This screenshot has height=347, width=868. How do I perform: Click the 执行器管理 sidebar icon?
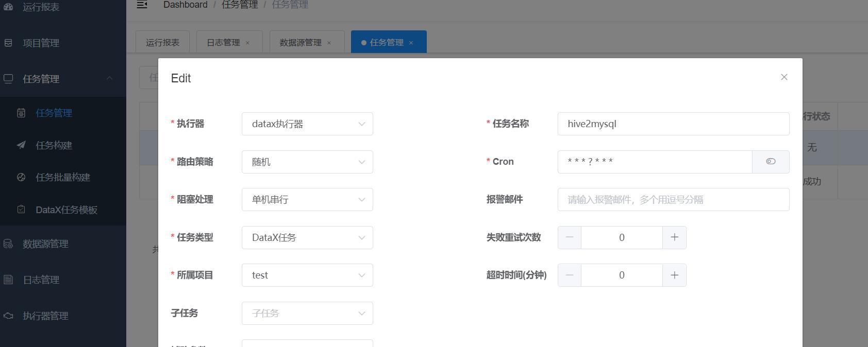point(8,316)
